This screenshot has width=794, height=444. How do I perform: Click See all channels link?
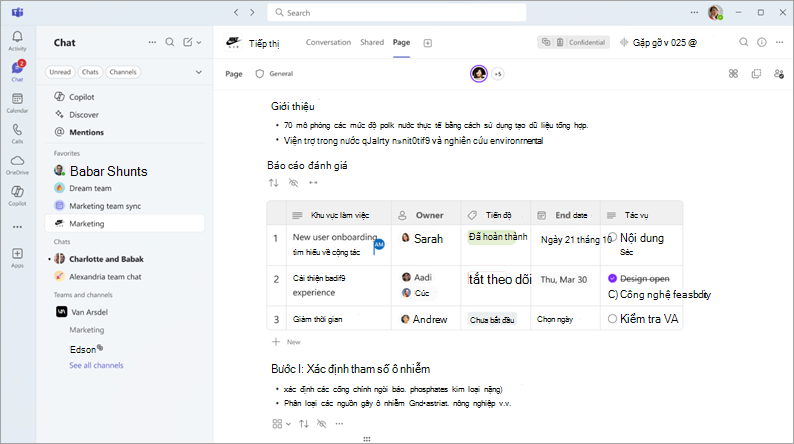96,366
